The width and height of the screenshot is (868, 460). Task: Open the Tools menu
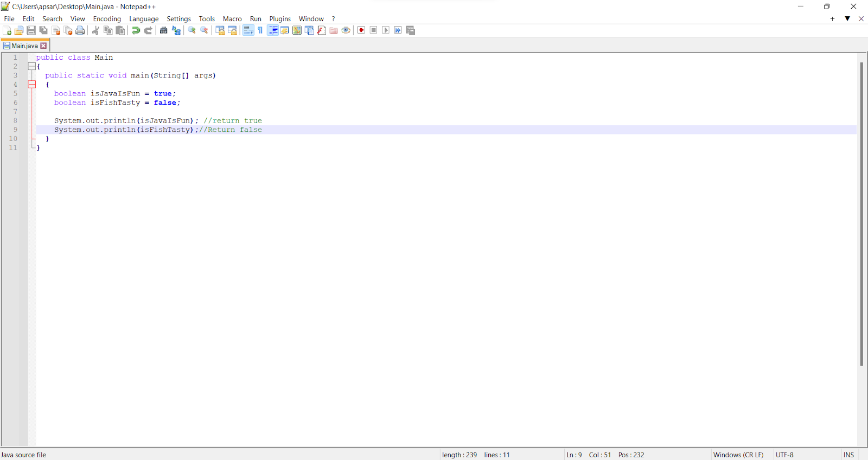[x=207, y=19]
